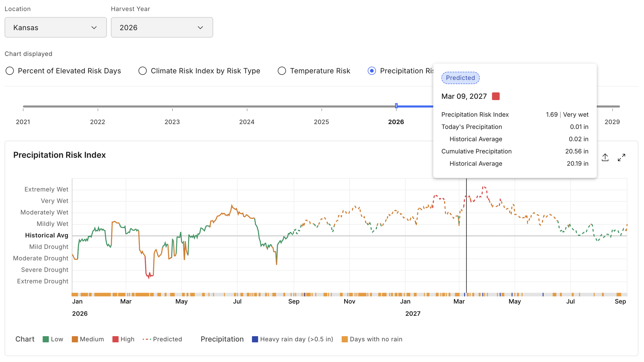Click the Predicted badge in the tooltip
644x362 pixels.
(x=460, y=78)
